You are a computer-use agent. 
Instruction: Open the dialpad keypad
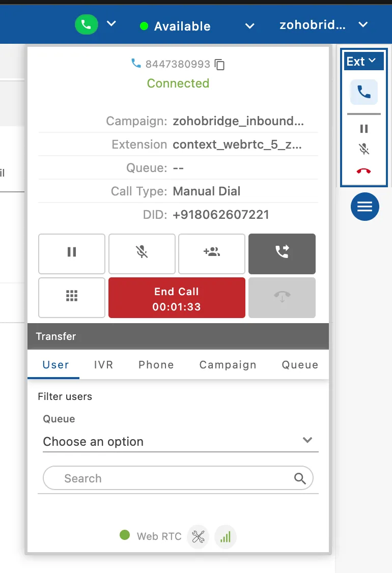click(72, 298)
